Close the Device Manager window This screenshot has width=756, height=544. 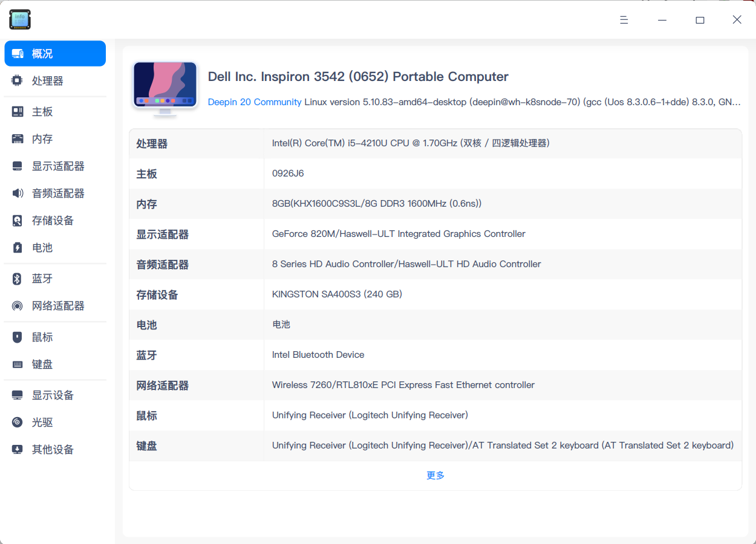737,20
